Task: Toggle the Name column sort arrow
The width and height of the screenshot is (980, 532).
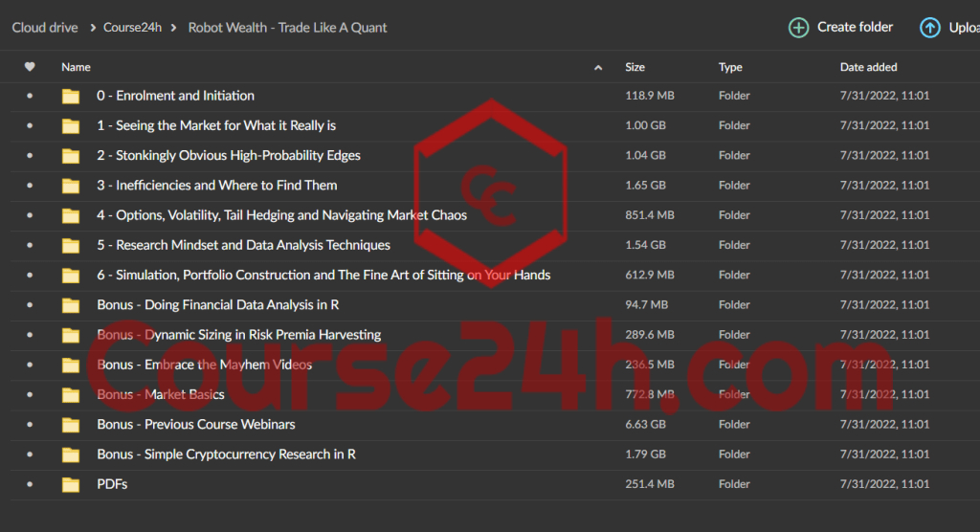Action: (598, 68)
